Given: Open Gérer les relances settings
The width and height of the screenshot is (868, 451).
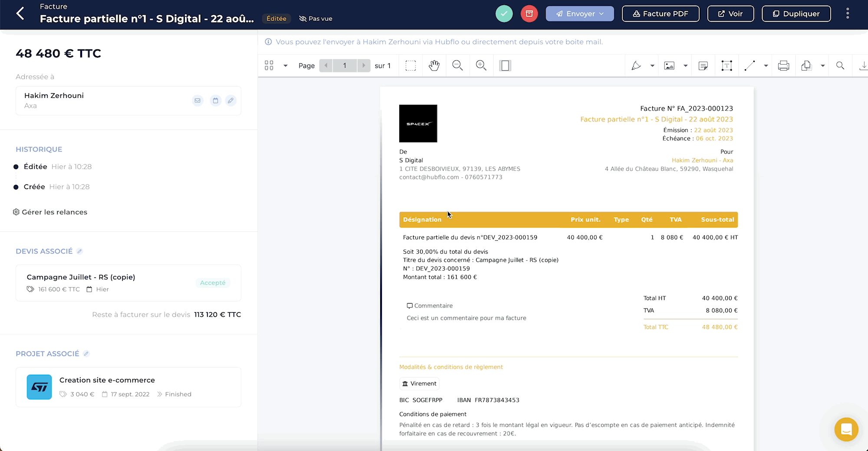Looking at the screenshot, I should coord(50,212).
